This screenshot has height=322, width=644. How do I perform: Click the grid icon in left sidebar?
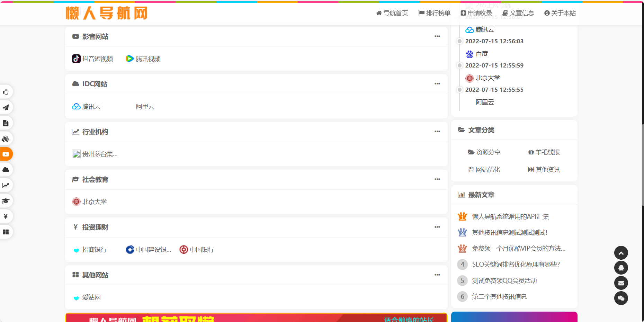pos(6,232)
